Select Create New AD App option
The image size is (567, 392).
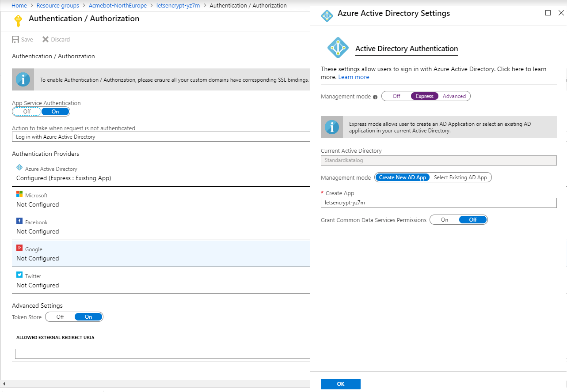coord(403,177)
